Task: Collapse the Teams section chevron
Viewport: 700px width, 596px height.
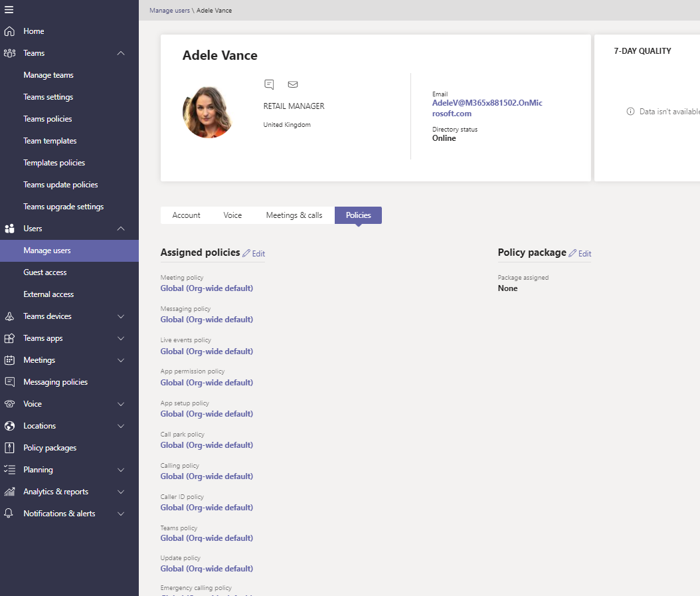Action: click(x=121, y=53)
